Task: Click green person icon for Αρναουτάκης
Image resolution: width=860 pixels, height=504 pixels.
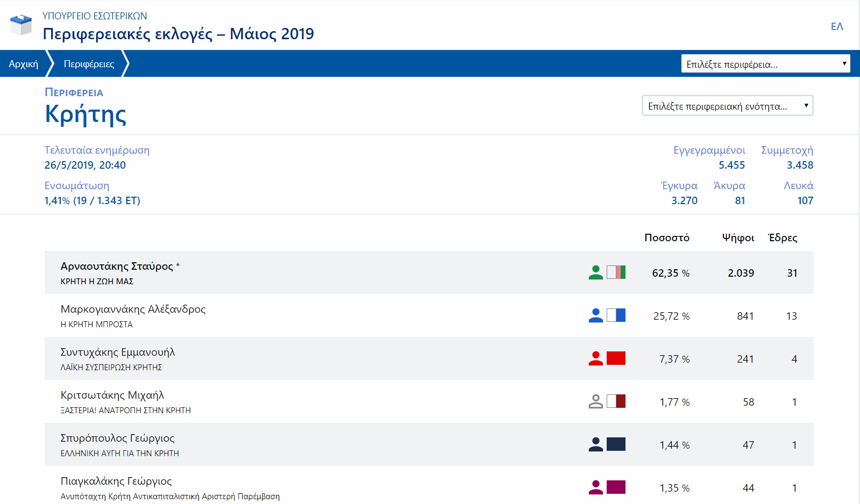Action: coord(595,272)
